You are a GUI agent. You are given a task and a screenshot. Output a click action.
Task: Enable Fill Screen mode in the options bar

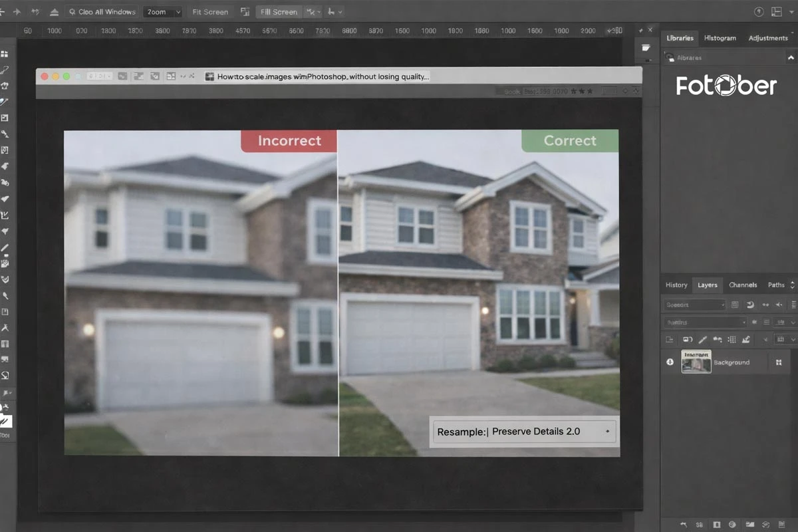[x=279, y=11]
